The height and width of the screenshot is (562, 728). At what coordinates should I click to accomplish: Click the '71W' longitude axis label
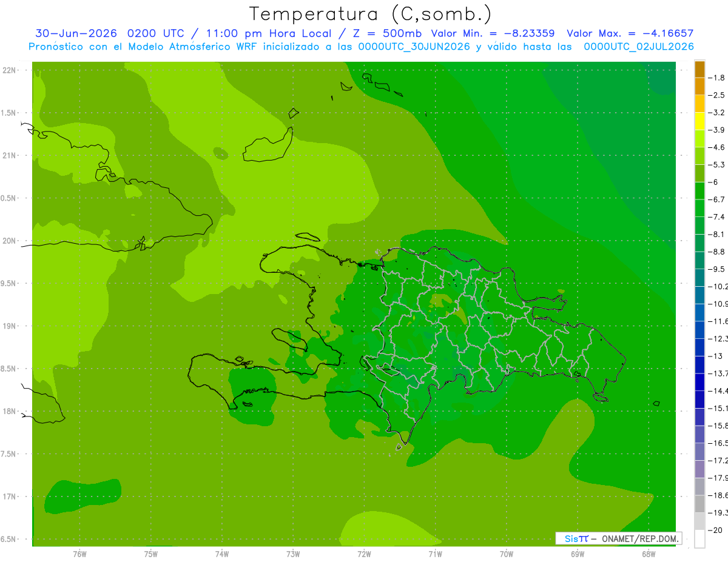pos(435,554)
